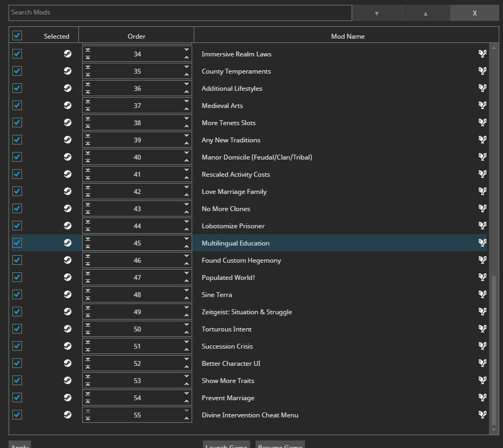Click up chevron for order 52
Image resolution: width=503 pixels, height=448 pixels.
pos(186,367)
